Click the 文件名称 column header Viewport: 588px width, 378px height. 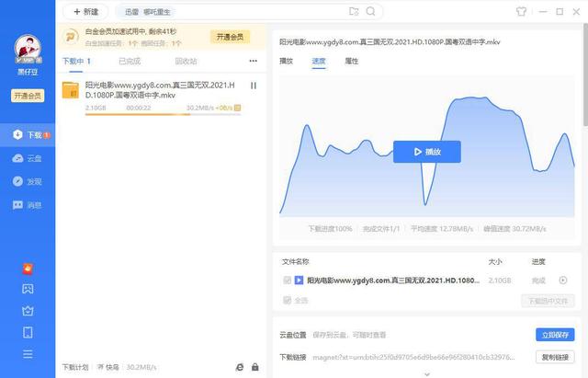point(296,261)
